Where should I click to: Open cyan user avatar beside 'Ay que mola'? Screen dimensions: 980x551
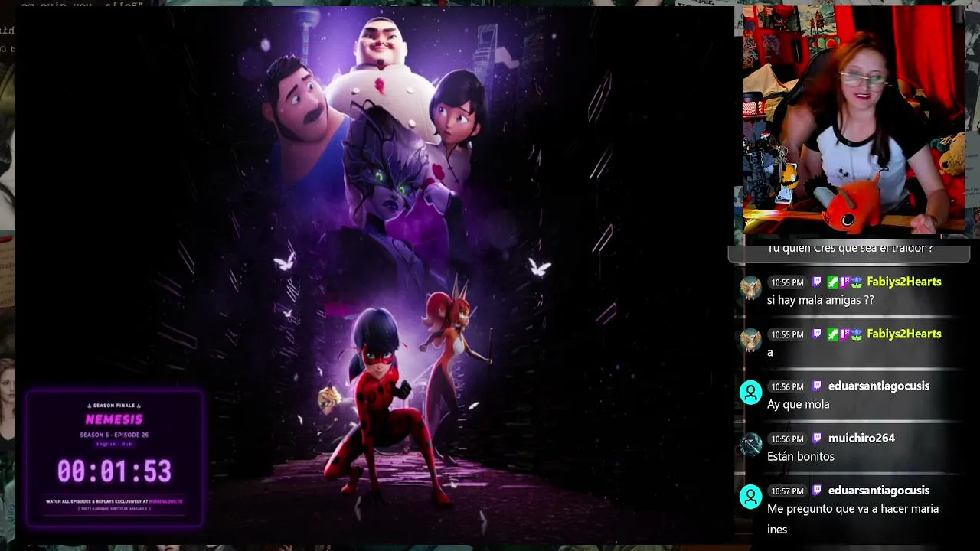coord(751,392)
